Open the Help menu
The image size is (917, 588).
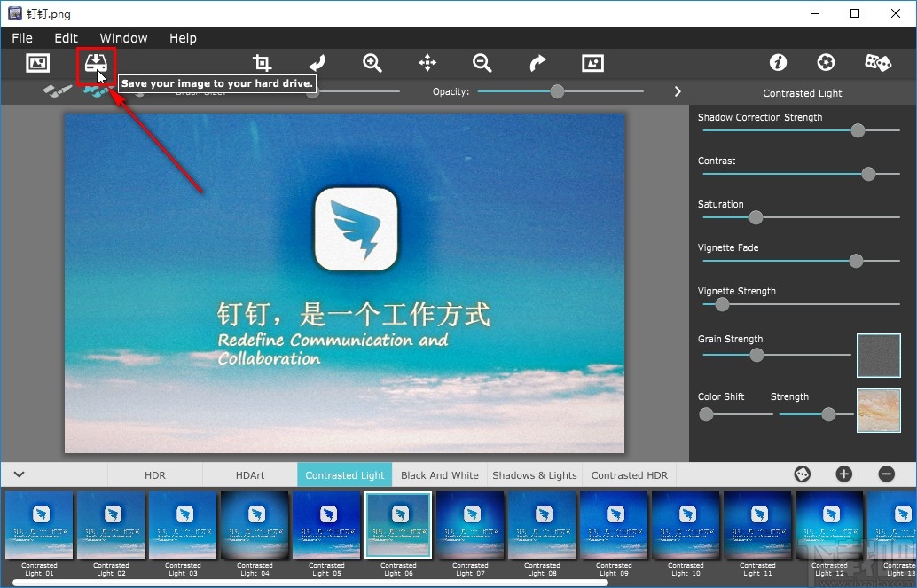183,38
